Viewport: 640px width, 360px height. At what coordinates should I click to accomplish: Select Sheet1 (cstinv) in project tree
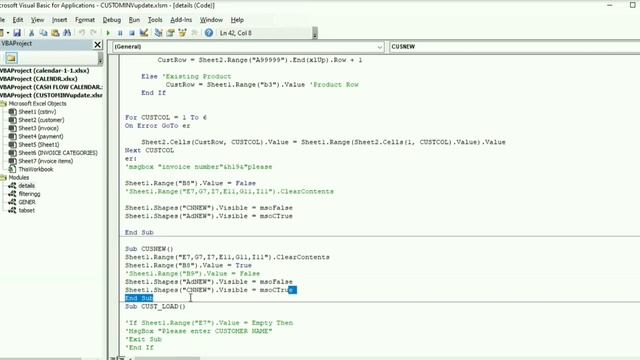(37, 112)
